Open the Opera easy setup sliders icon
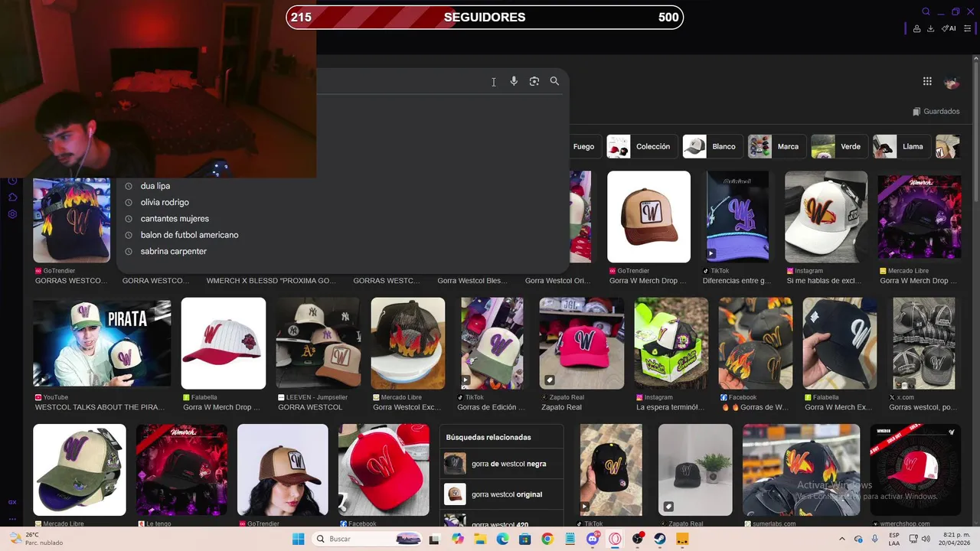 pos(968,28)
